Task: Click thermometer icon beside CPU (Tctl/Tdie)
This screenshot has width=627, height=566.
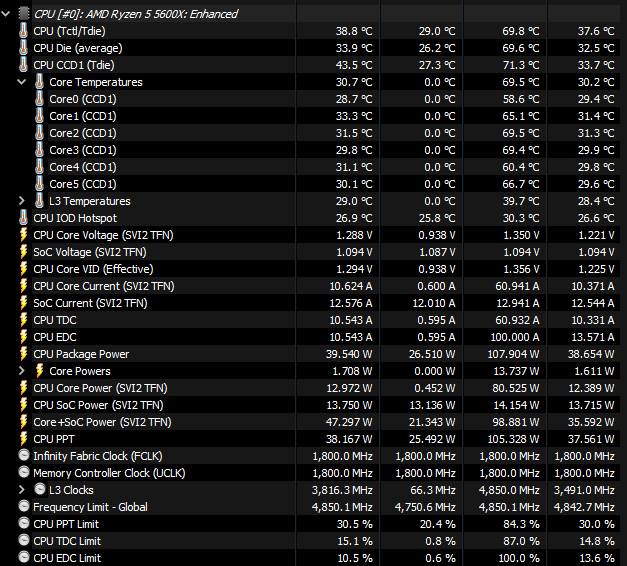Action: (24, 31)
